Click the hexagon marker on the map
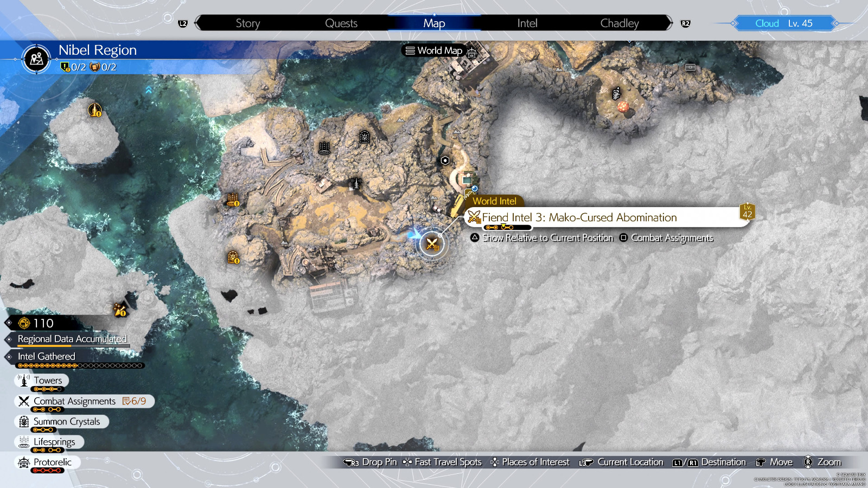 point(445,160)
